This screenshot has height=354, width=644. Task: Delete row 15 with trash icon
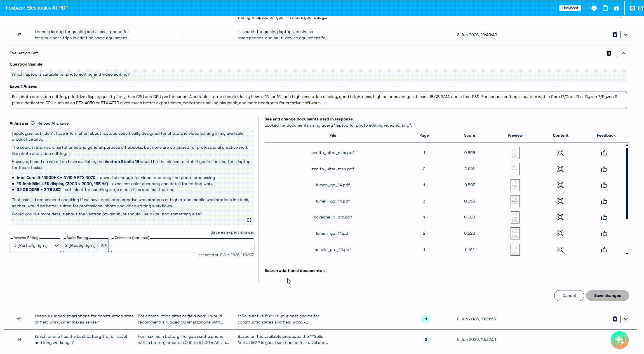pos(615,319)
